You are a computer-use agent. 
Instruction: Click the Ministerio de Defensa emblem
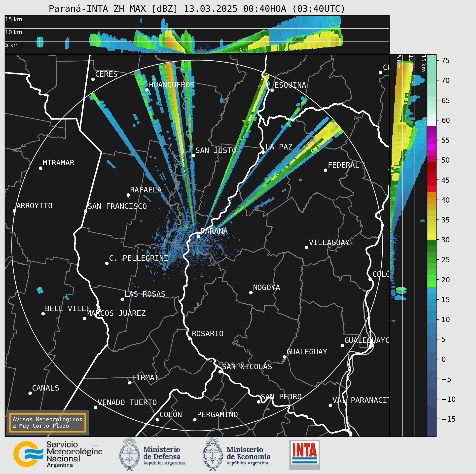coord(129,454)
